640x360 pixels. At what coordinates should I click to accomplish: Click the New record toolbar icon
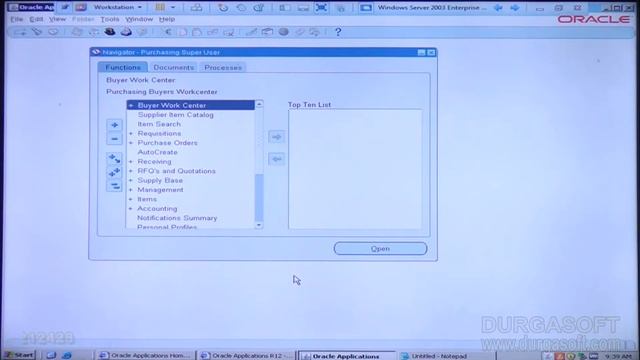coord(20,32)
